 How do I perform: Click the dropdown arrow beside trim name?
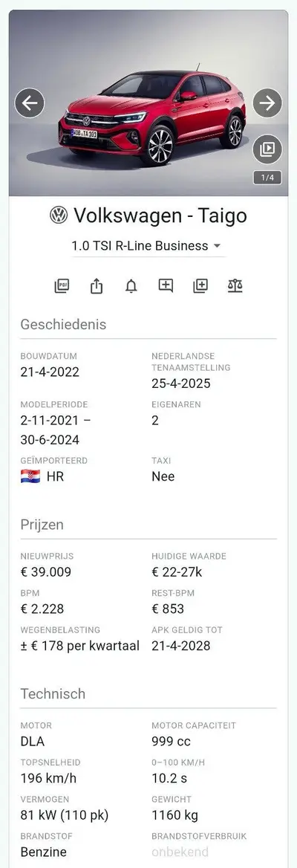point(217,246)
